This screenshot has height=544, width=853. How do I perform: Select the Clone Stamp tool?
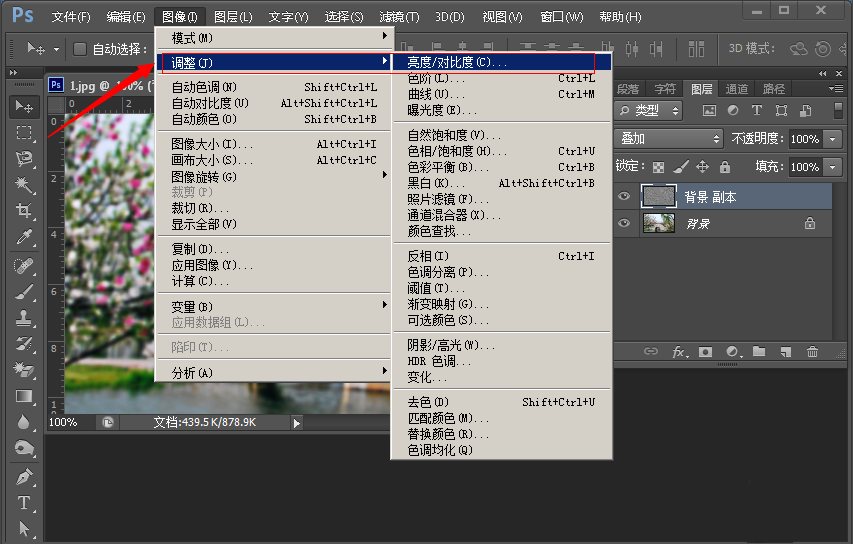pos(24,318)
